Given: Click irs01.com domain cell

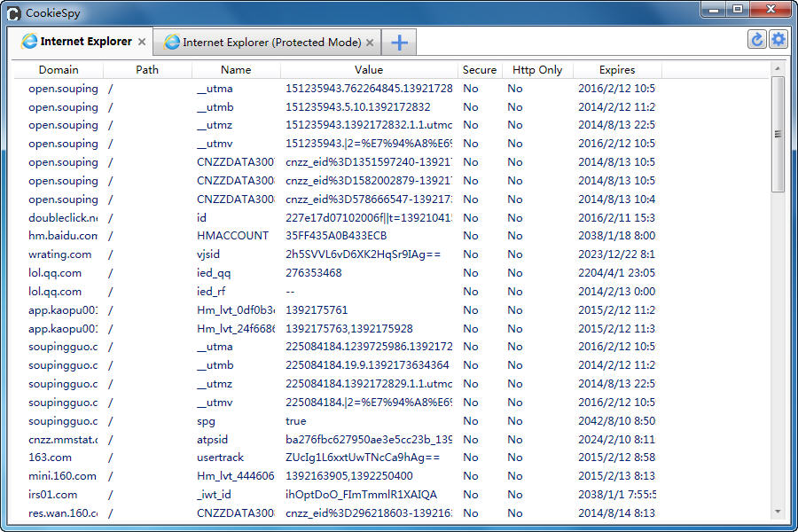Looking at the screenshot, I should 53,495.
